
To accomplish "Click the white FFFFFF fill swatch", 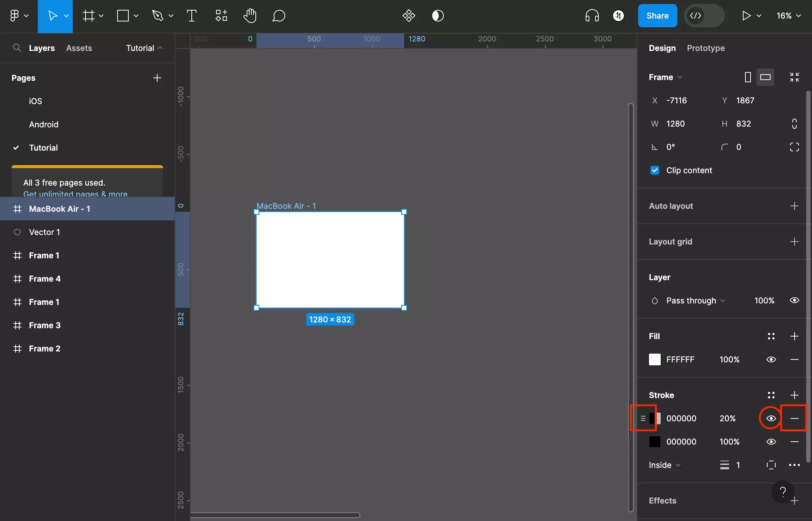I will tap(654, 359).
